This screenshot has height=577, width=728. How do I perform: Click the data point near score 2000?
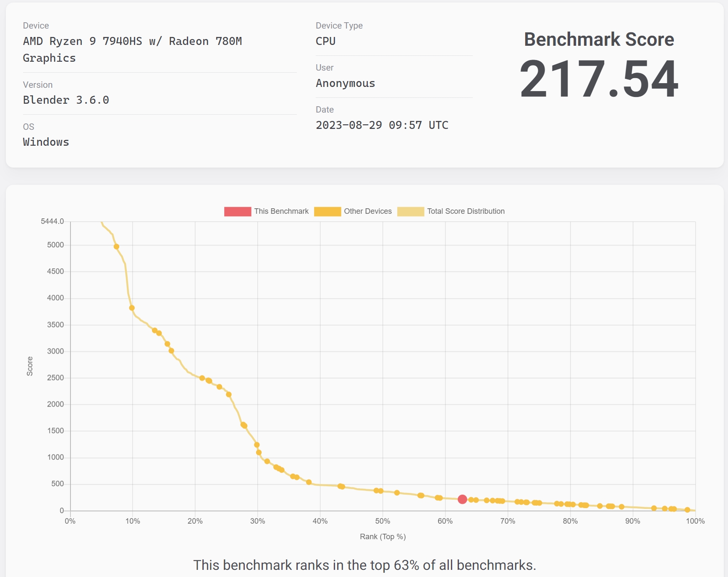click(229, 394)
